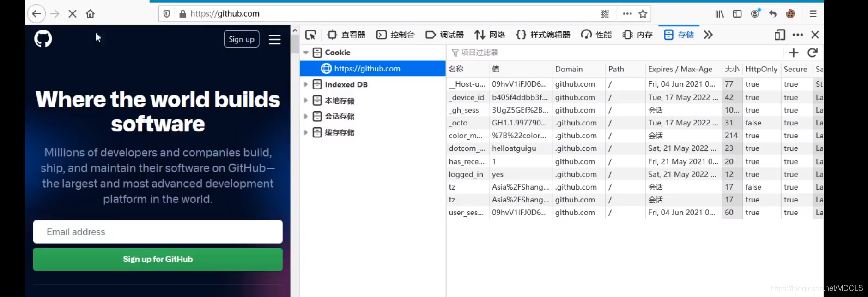Select https://github.com under Cookie
The width and height of the screenshot is (868, 297).
tap(372, 69)
